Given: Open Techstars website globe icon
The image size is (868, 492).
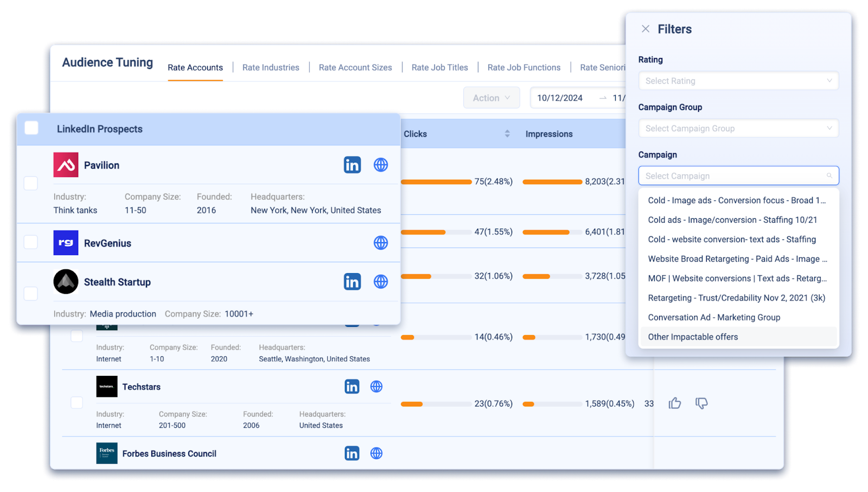Looking at the screenshot, I should coord(376,387).
